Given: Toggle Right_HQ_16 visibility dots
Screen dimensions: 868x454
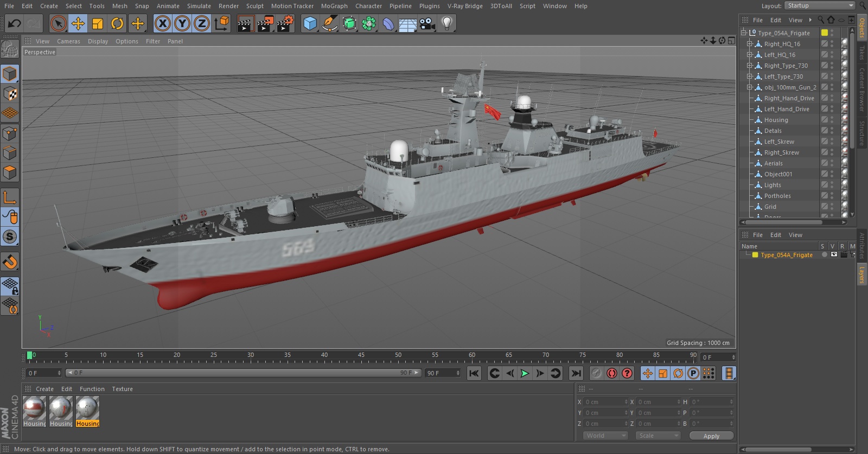Looking at the screenshot, I should coord(832,44).
